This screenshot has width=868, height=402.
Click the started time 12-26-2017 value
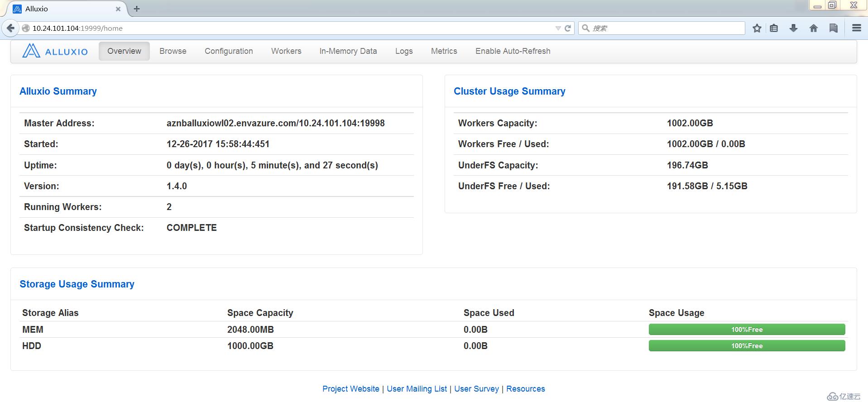point(218,144)
